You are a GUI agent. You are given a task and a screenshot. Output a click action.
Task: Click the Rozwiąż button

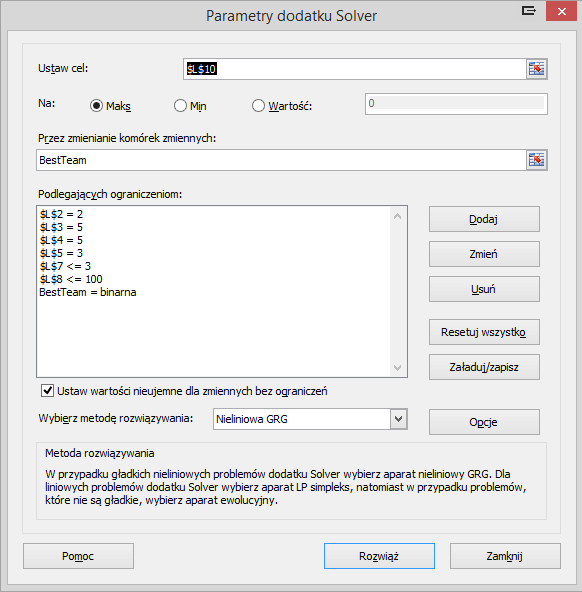[x=379, y=556]
